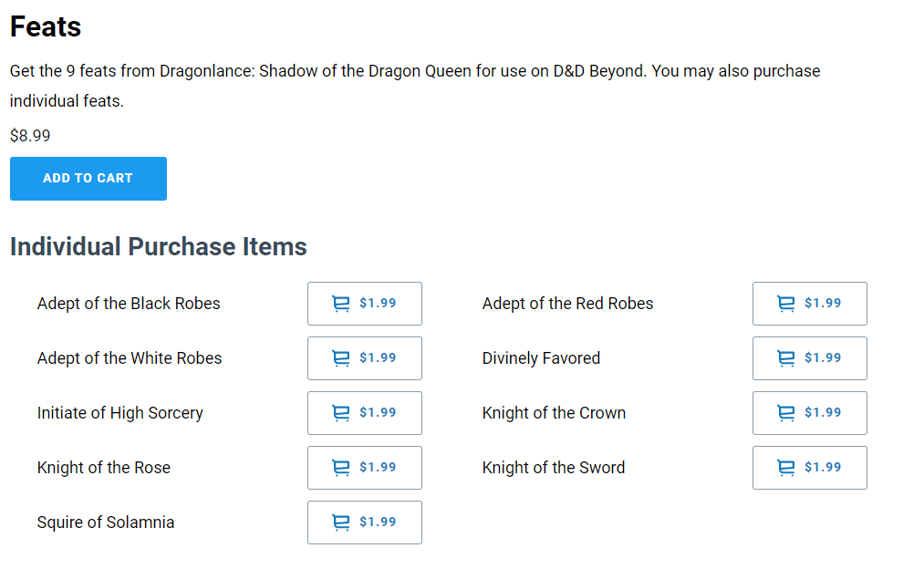Click cart icon for Squire of Solamnia
The width and height of the screenshot is (924, 569).
[x=341, y=522]
